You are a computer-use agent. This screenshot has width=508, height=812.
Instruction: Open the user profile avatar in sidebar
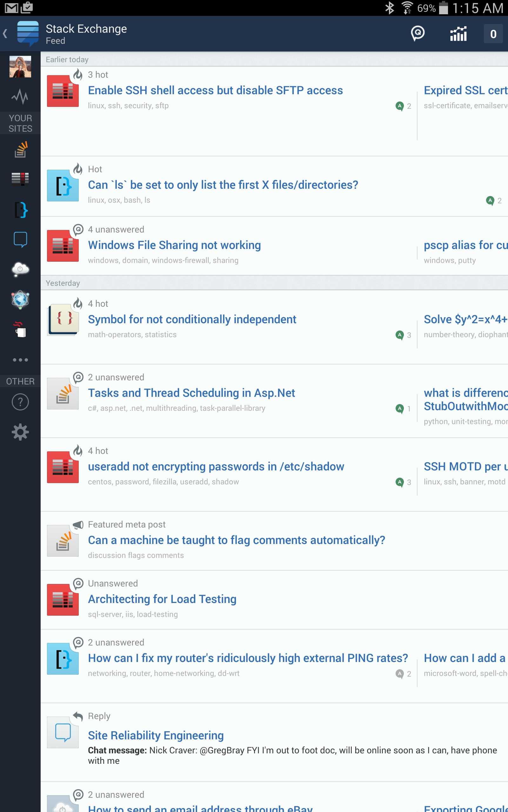pos(20,67)
